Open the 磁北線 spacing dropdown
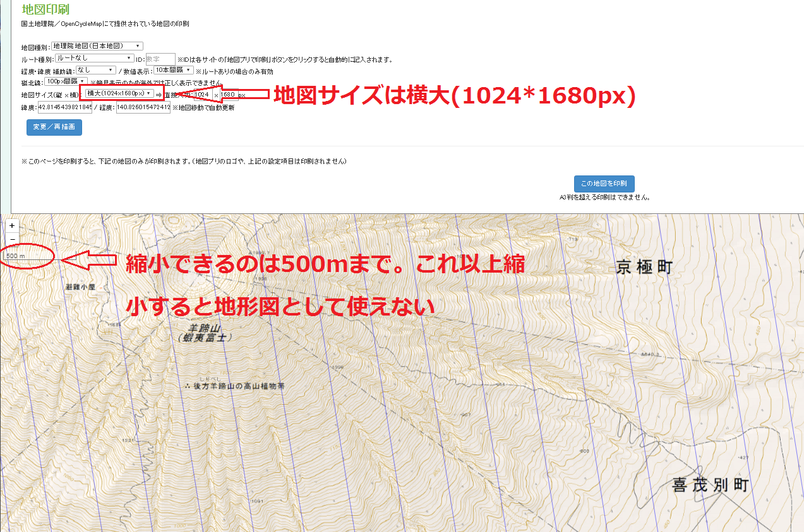Screen dimensions: 804x532 (66, 81)
